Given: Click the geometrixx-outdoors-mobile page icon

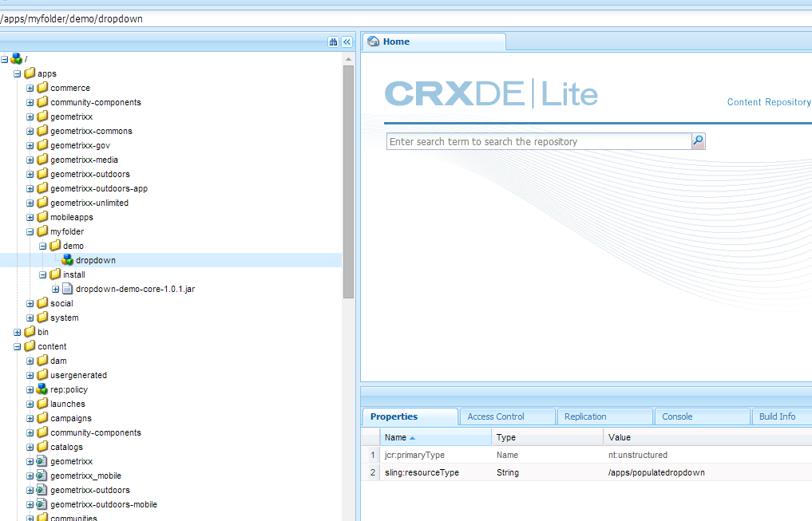Looking at the screenshot, I should [42, 504].
